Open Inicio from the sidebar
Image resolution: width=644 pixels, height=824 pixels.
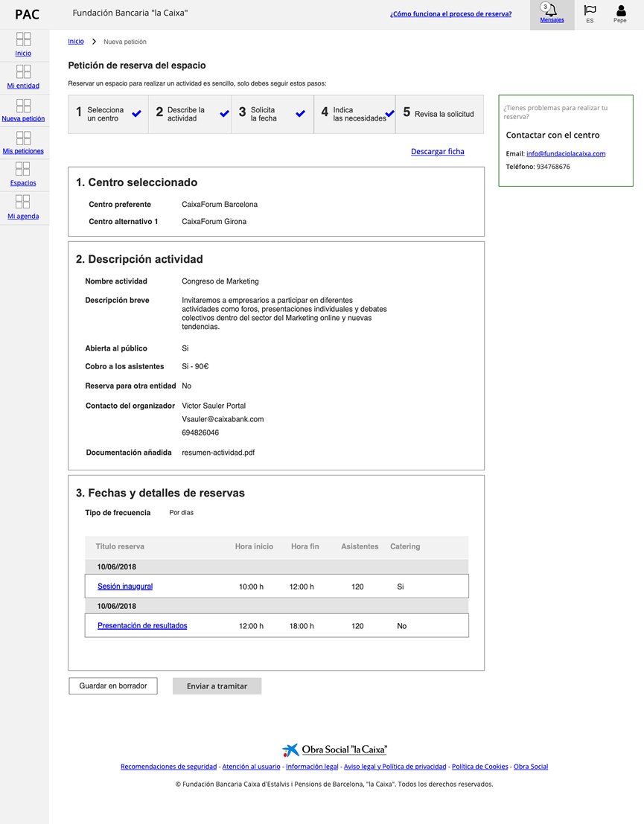coord(23,46)
